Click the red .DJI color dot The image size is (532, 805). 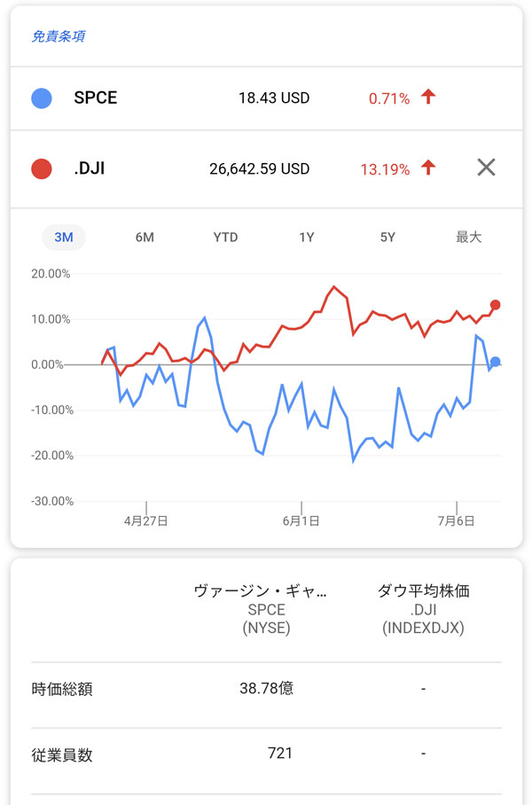41,168
